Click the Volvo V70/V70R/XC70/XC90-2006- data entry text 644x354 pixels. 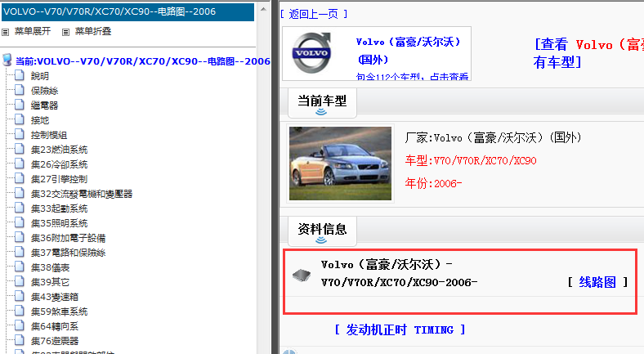click(399, 273)
